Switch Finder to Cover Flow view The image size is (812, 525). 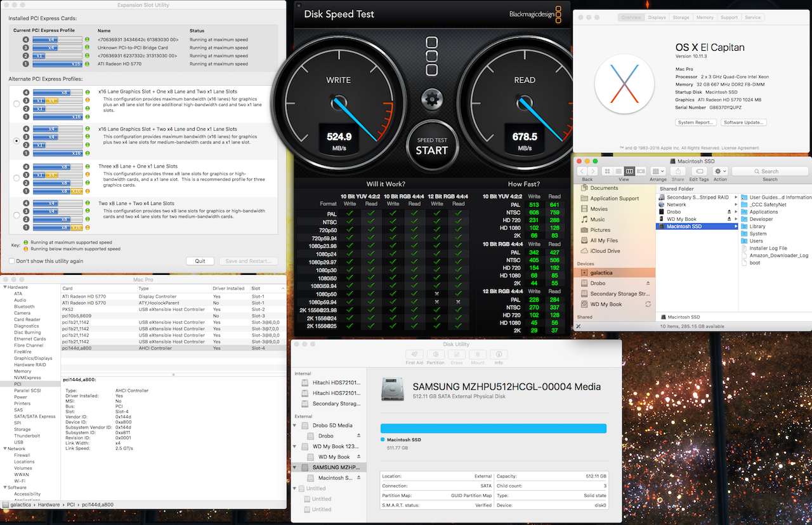tap(641, 171)
